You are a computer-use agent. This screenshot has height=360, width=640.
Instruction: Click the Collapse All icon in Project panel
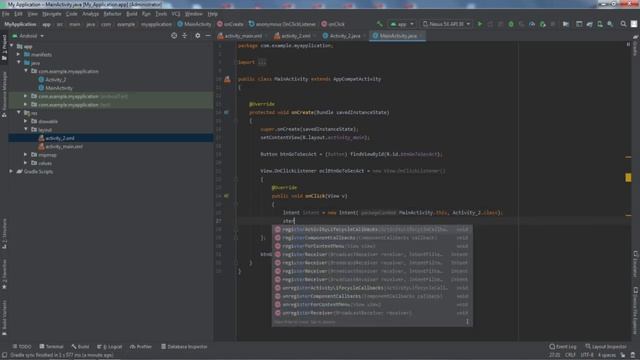(x=185, y=36)
